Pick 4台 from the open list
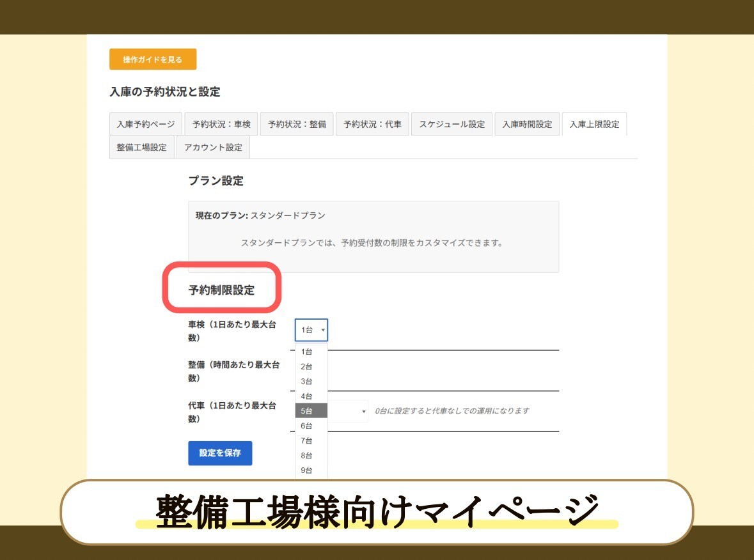This screenshot has width=754, height=560. click(311, 396)
